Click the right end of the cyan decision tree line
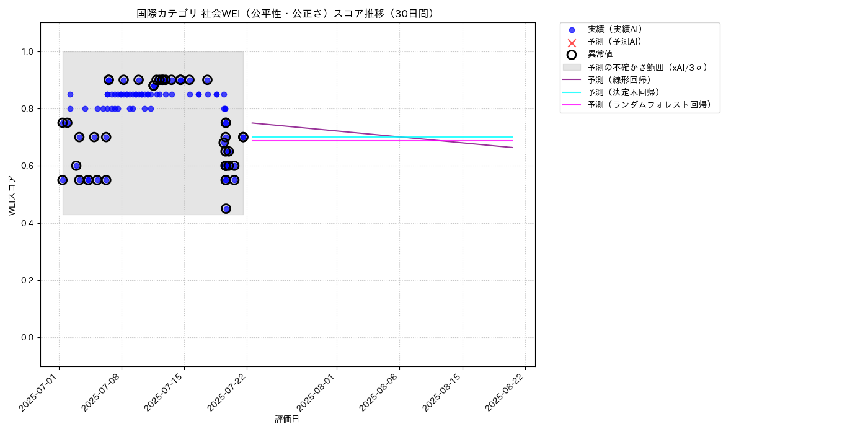The image size is (868, 434). click(x=512, y=137)
